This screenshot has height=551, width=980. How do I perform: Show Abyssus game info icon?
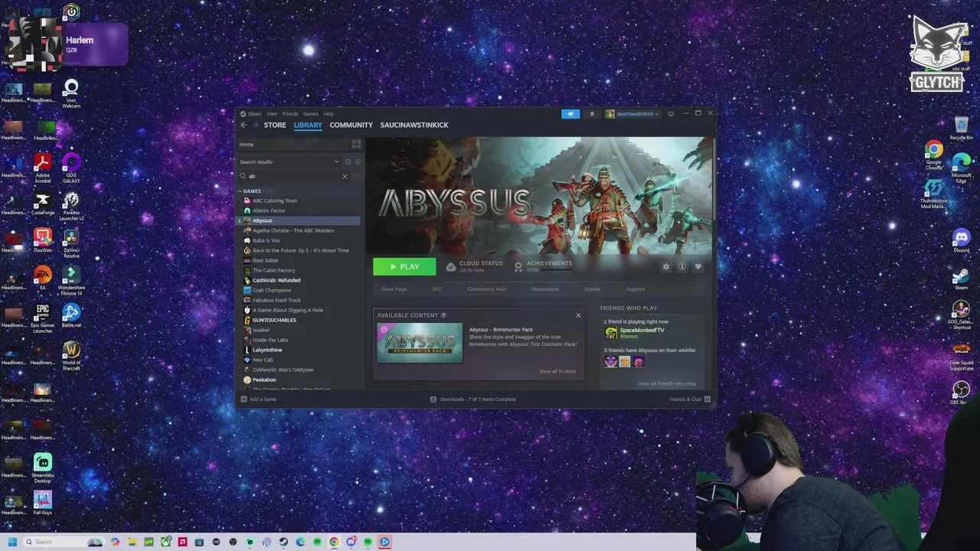click(681, 266)
